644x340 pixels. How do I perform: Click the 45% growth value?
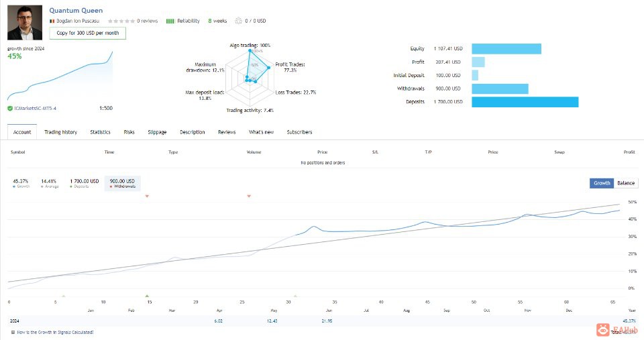[x=14, y=56]
